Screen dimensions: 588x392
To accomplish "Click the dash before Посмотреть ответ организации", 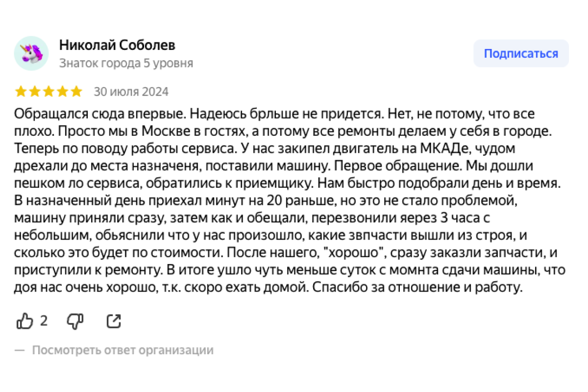I will [20, 350].
